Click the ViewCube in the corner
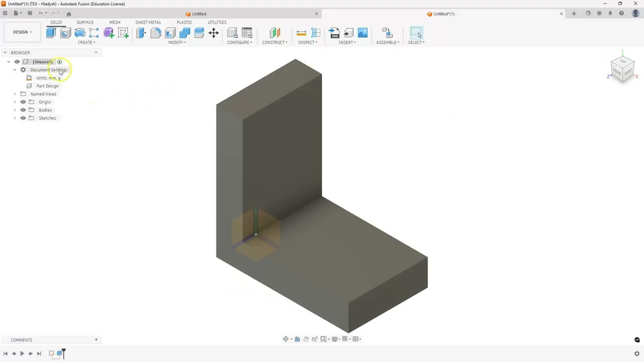 622,69
